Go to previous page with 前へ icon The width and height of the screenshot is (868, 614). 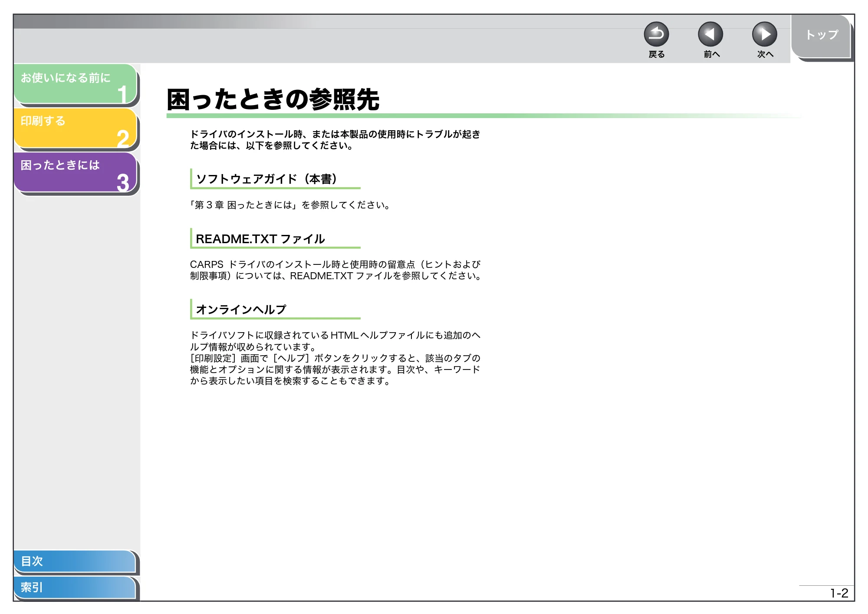point(710,34)
